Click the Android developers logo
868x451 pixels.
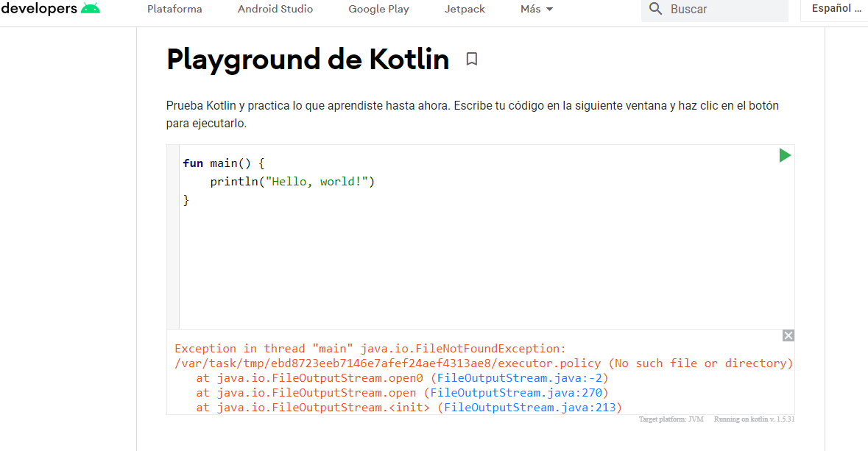pos(50,8)
